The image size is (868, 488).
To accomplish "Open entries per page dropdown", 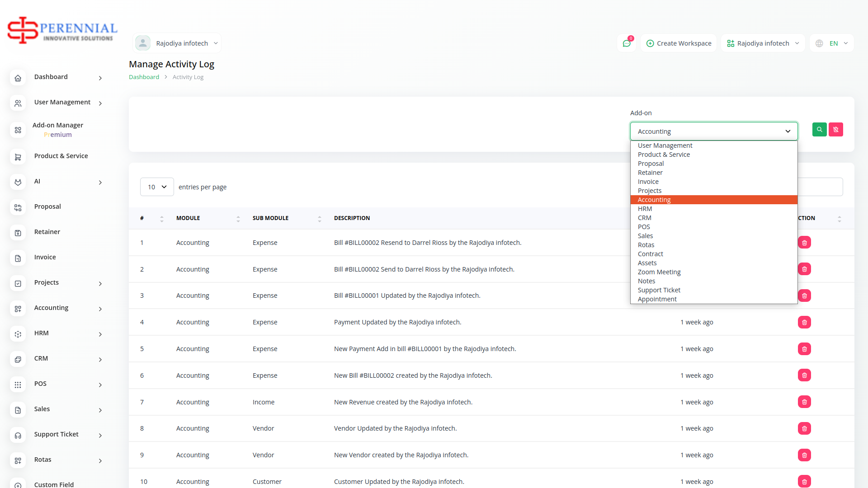I will pyautogui.click(x=157, y=187).
